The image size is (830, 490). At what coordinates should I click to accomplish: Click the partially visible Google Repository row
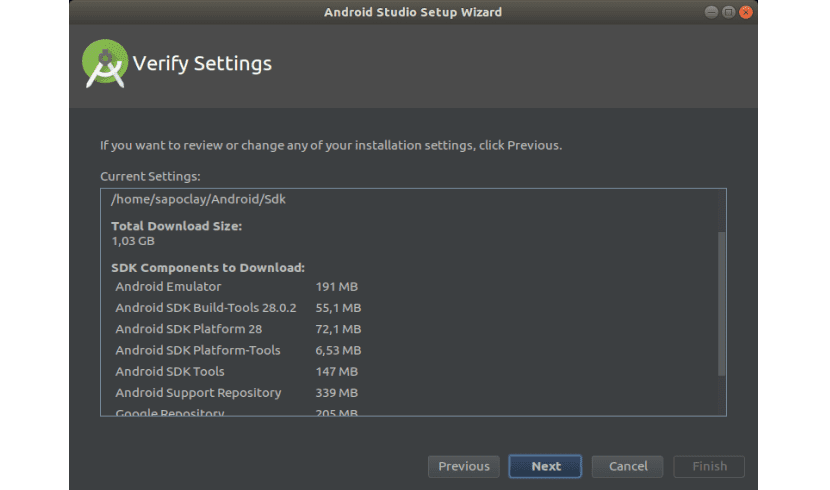pyautogui.click(x=170, y=412)
